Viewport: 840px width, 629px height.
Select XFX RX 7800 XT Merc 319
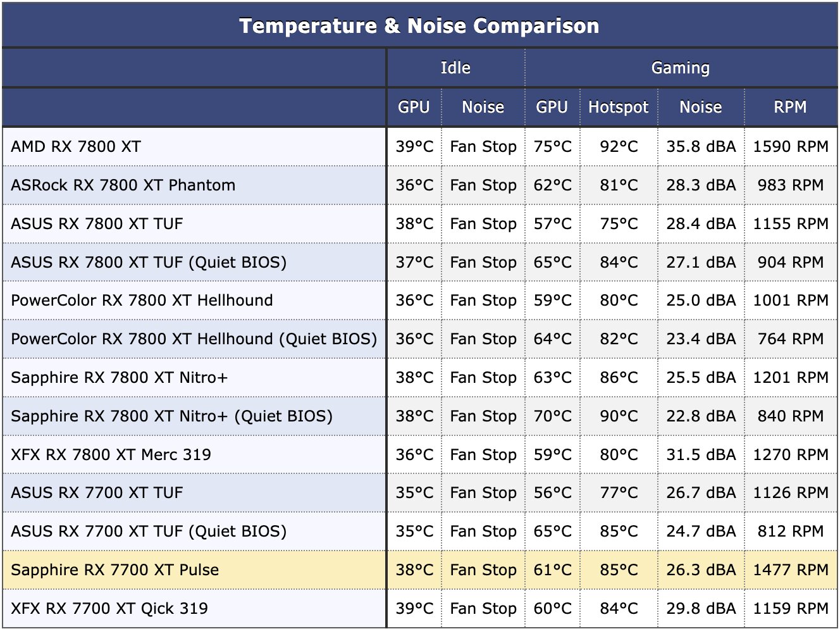111,454
